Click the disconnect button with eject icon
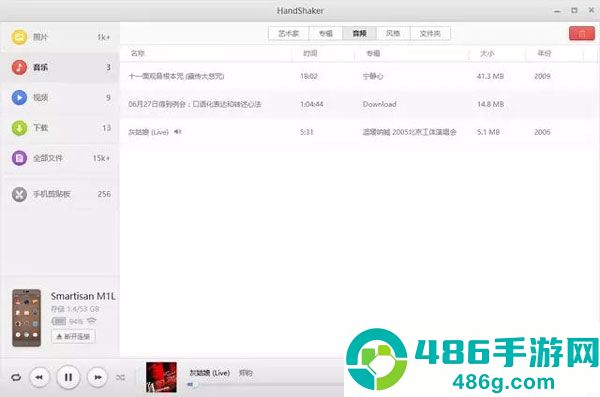600x397 pixels. point(73,337)
